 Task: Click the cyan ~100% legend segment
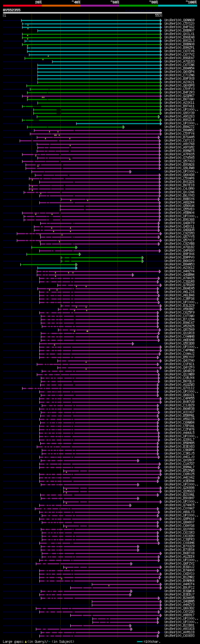177,6
